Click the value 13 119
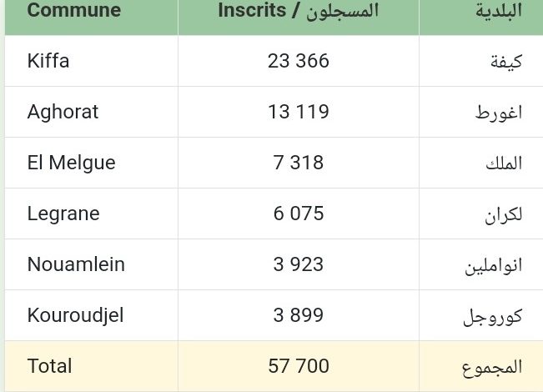This screenshot has width=543, height=392. coord(298,112)
